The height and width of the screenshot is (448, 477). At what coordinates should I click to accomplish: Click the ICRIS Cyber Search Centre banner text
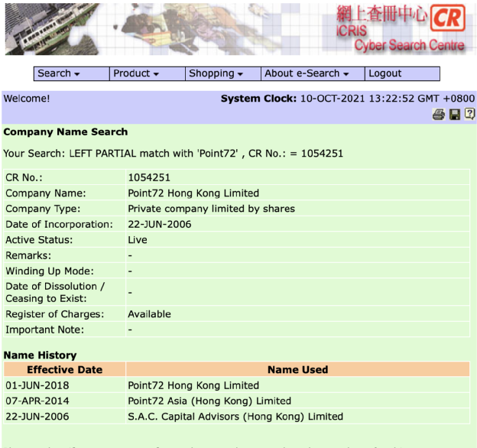(400, 38)
